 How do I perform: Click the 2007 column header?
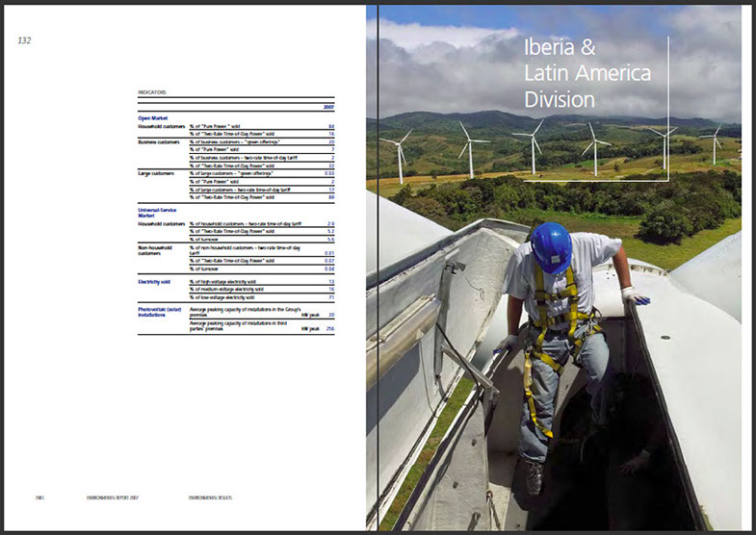[x=328, y=108]
